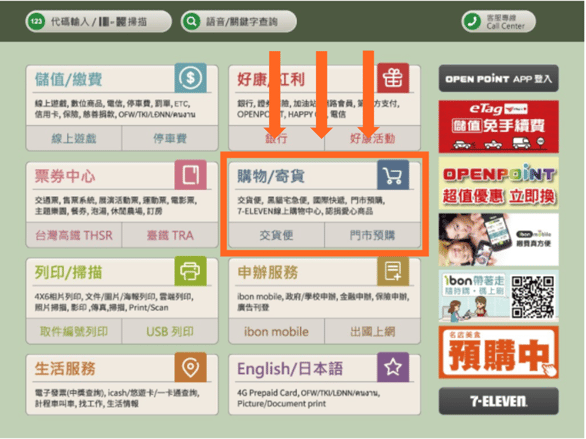586x439 pixels.
Task: Tap the QR code in ibon帶著走 banner
Action: click(533, 297)
